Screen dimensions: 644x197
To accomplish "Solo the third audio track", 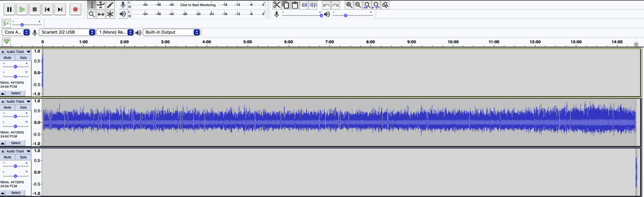I will click(23, 157).
